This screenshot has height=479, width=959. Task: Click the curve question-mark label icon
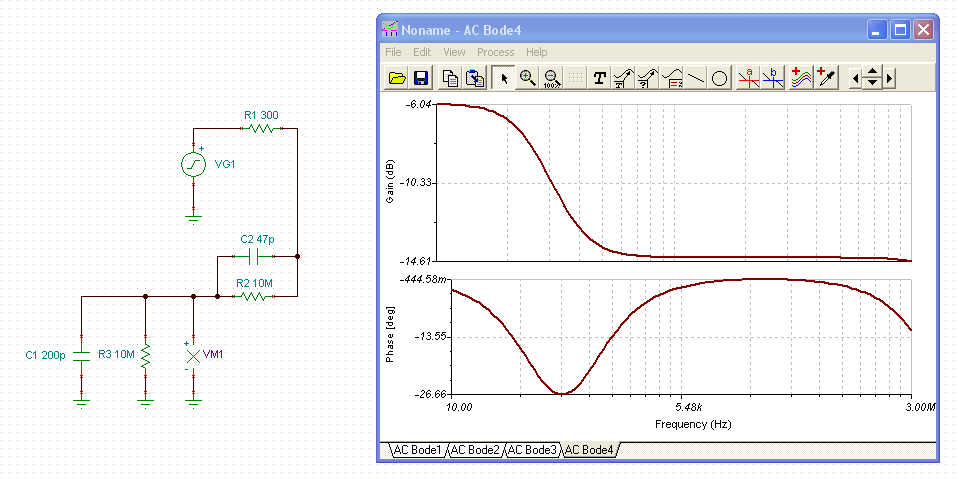[x=648, y=78]
